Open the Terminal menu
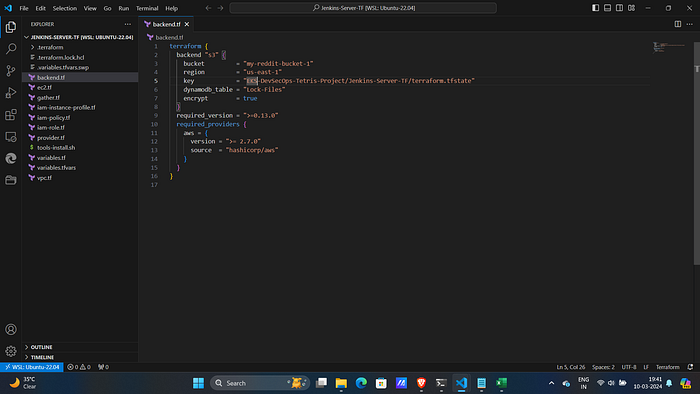The height and width of the screenshot is (394, 700). (147, 8)
